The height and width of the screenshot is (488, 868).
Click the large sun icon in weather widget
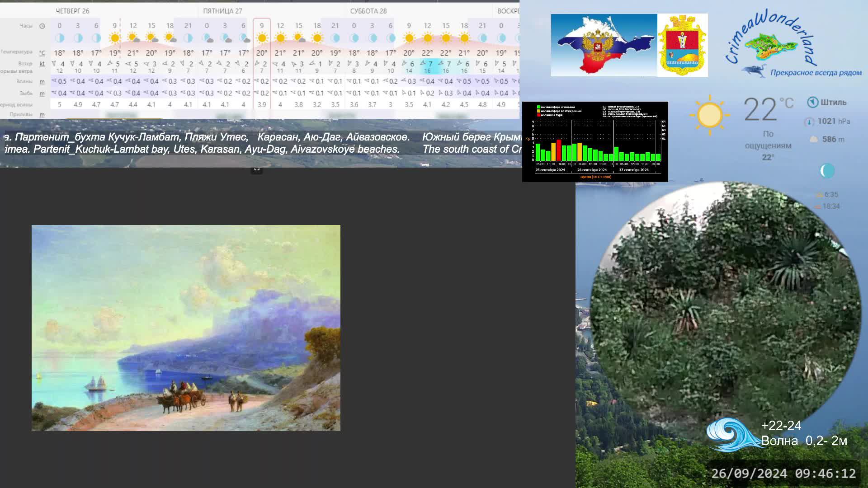710,115
